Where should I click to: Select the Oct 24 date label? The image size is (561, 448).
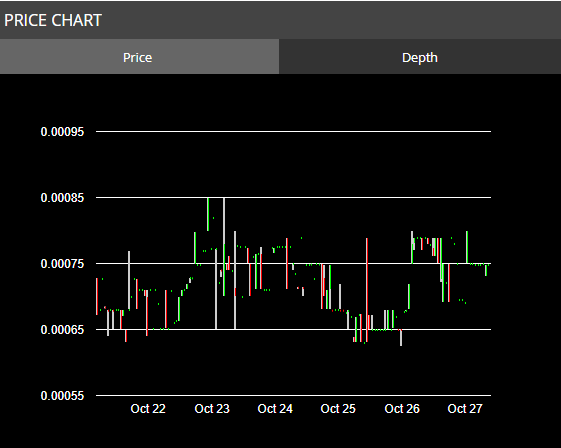pos(275,409)
